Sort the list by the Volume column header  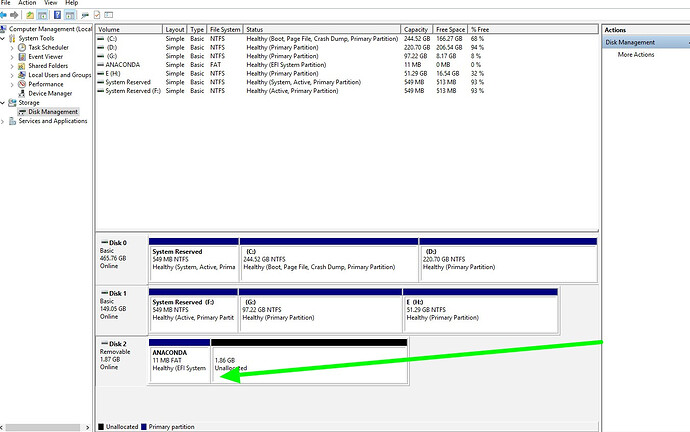point(129,29)
